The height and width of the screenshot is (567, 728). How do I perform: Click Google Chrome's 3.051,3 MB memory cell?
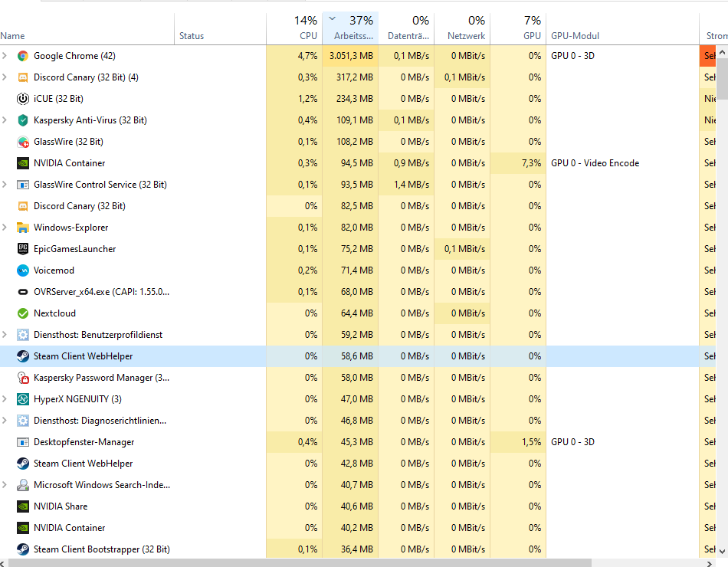(350, 56)
